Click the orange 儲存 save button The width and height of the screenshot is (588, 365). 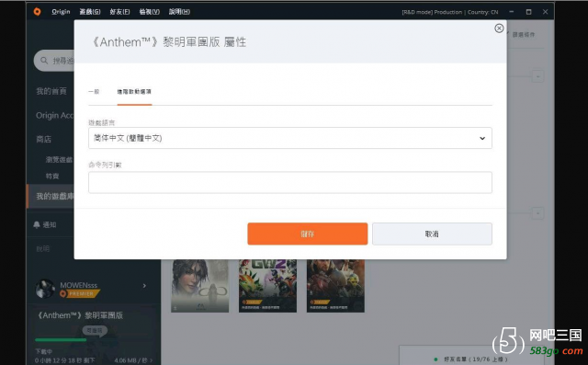[x=308, y=234]
